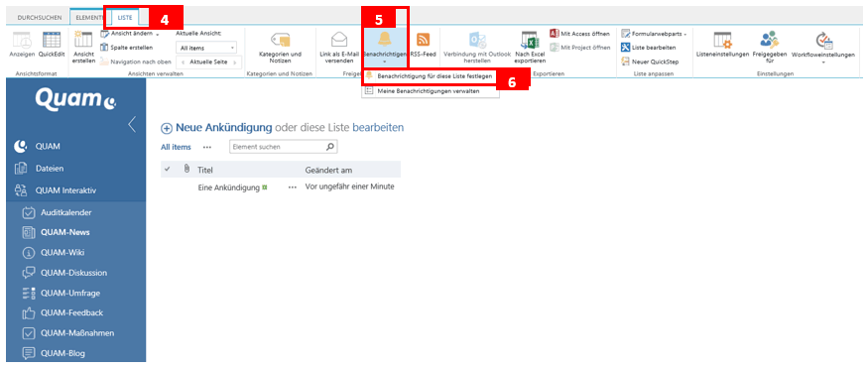Click the All items view link
This screenshot has height=369, width=868.
point(176,147)
